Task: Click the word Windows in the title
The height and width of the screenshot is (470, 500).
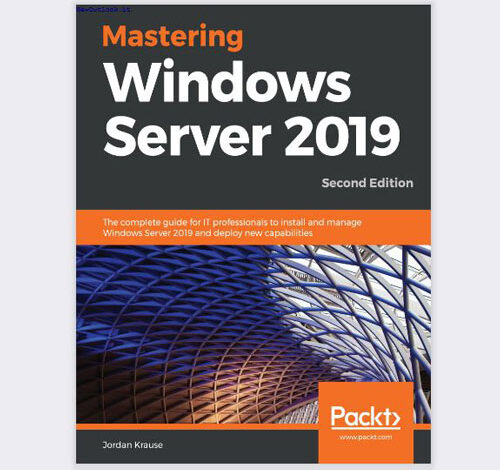Action: click(x=228, y=83)
